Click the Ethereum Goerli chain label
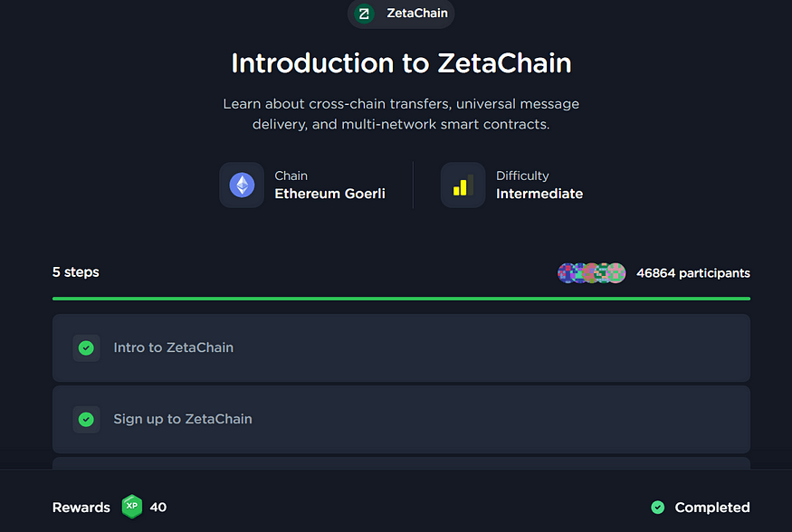The height and width of the screenshot is (532, 792). (329, 194)
